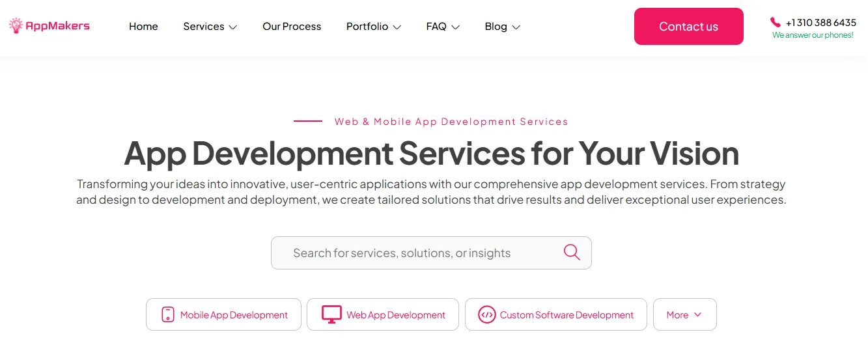Click the code brackets icon
868x345 pixels.
pos(486,315)
